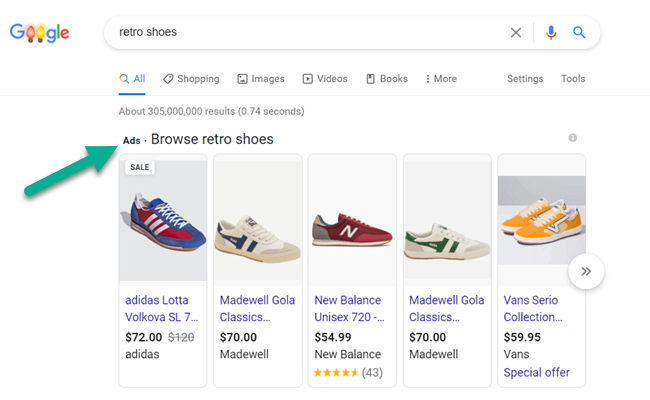Click the adidas seller name
The width and height of the screenshot is (650, 400).
coord(142,354)
